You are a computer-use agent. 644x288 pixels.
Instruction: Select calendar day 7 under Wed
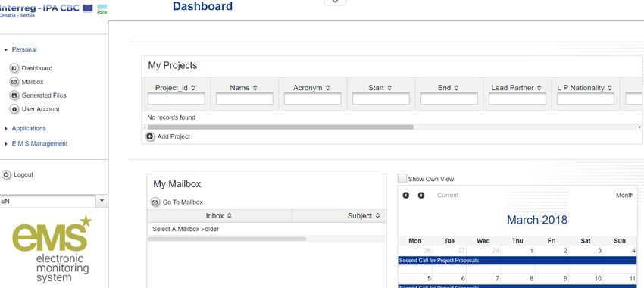(x=497, y=279)
